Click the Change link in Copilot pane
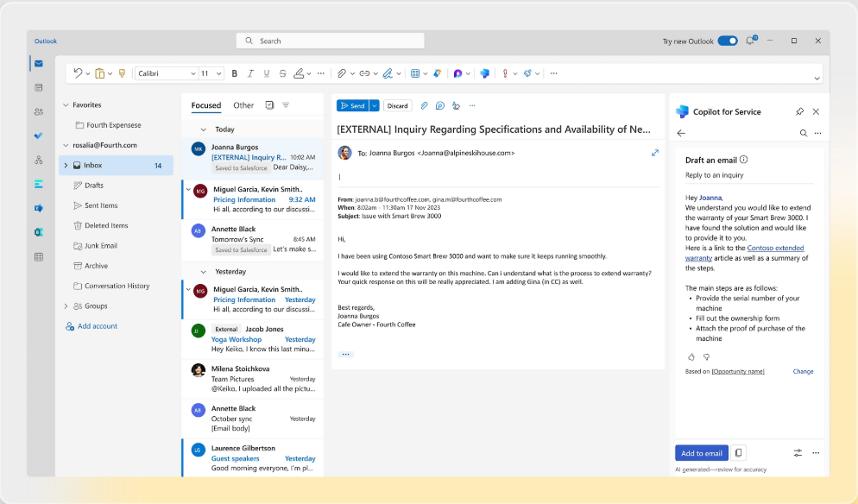This screenshot has width=858, height=504. click(x=803, y=372)
